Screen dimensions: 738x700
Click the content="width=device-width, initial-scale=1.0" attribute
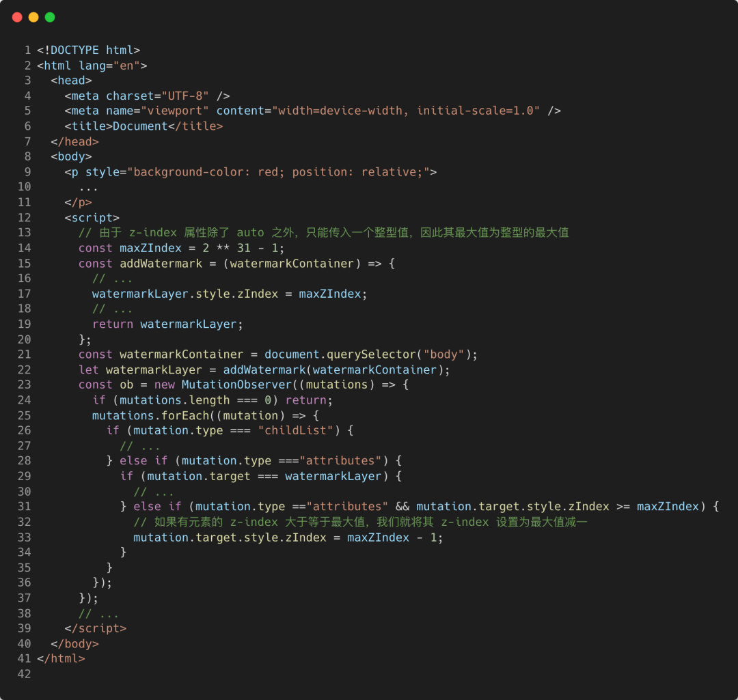pos(378,111)
